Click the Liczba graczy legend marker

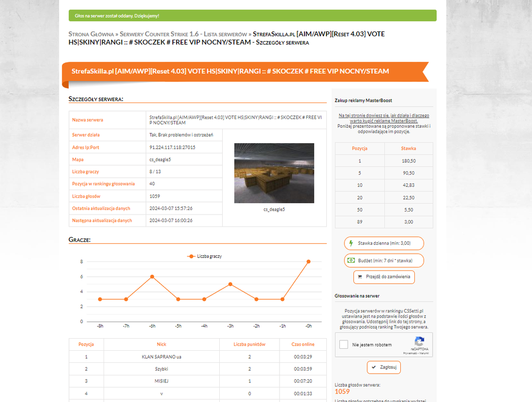(x=192, y=256)
